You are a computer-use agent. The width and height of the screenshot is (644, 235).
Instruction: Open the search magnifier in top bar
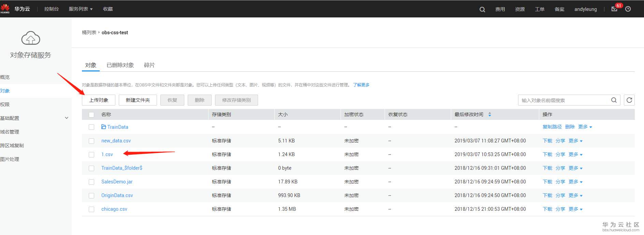pyautogui.click(x=482, y=9)
